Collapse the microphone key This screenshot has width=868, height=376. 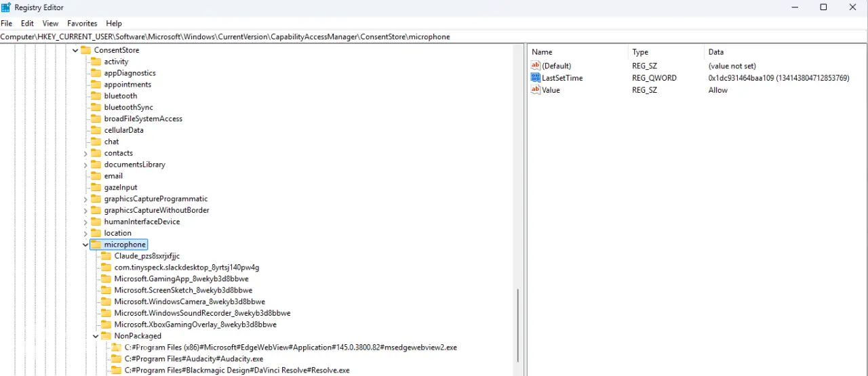pos(85,245)
